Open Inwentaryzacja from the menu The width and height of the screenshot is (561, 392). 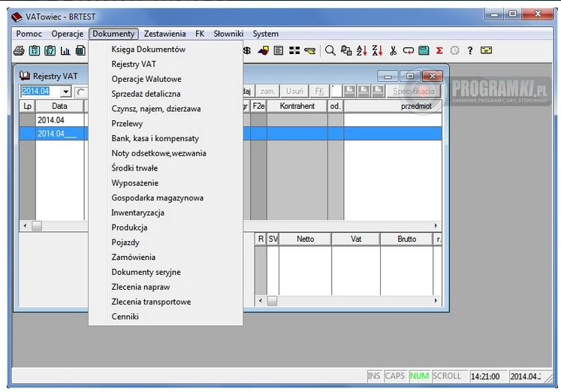[166, 213]
